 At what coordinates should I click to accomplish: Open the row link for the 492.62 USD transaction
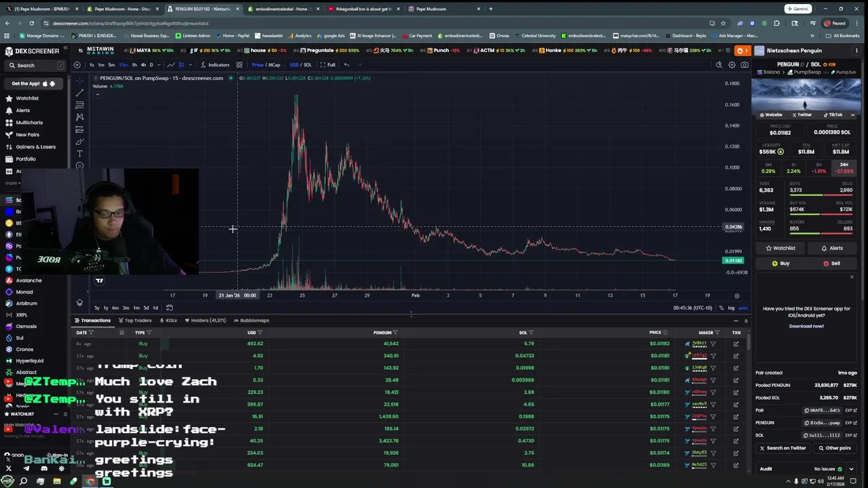[736, 344]
